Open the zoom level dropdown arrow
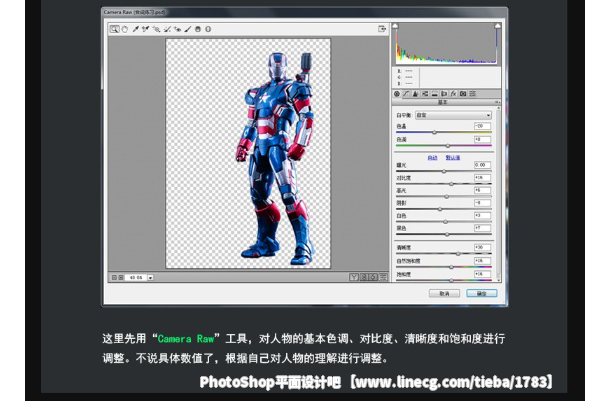Viewport: 608px width, 401px height. pos(150,278)
